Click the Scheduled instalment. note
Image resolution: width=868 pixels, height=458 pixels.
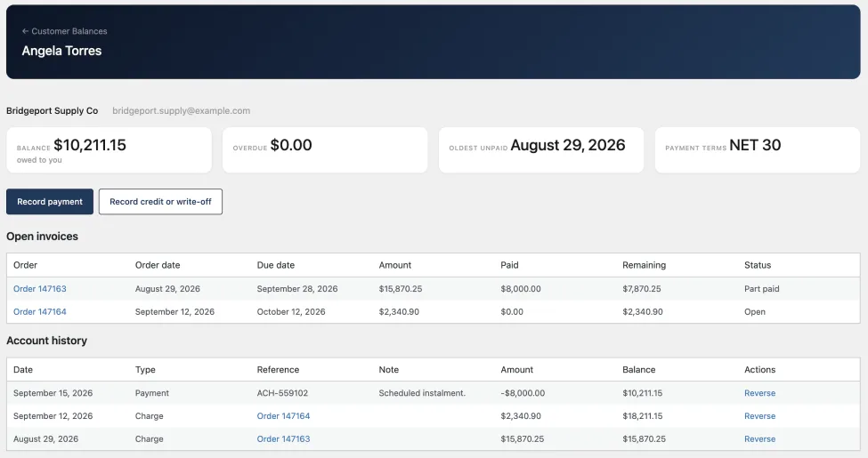point(422,393)
